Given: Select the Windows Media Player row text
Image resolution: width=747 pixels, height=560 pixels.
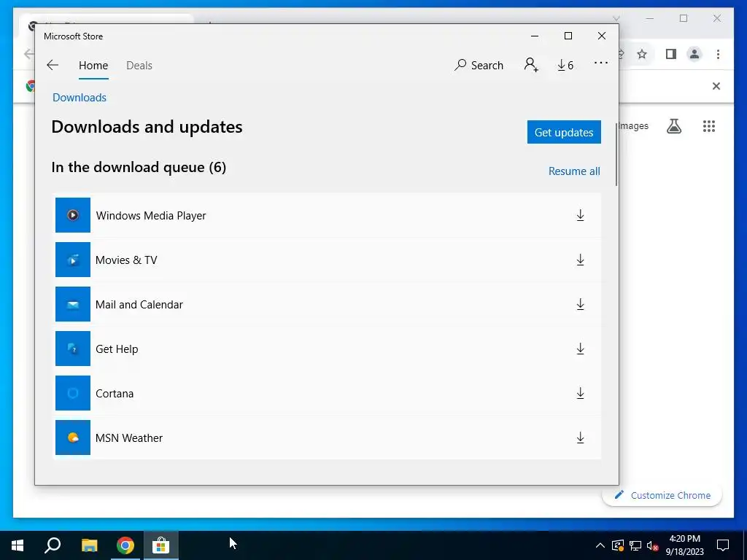Looking at the screenshot, I should 151,215.
